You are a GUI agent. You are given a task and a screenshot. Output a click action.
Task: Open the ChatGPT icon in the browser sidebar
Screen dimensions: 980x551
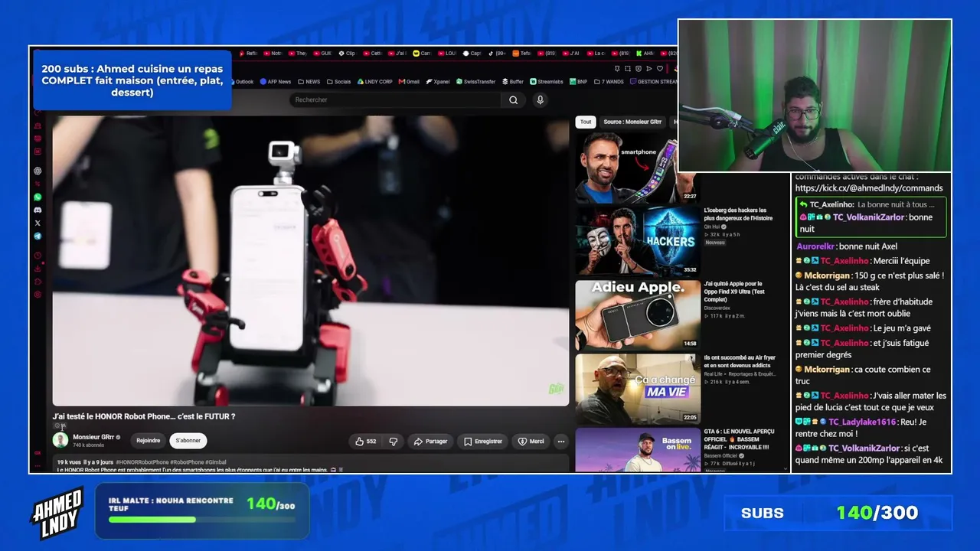point(38,171)
